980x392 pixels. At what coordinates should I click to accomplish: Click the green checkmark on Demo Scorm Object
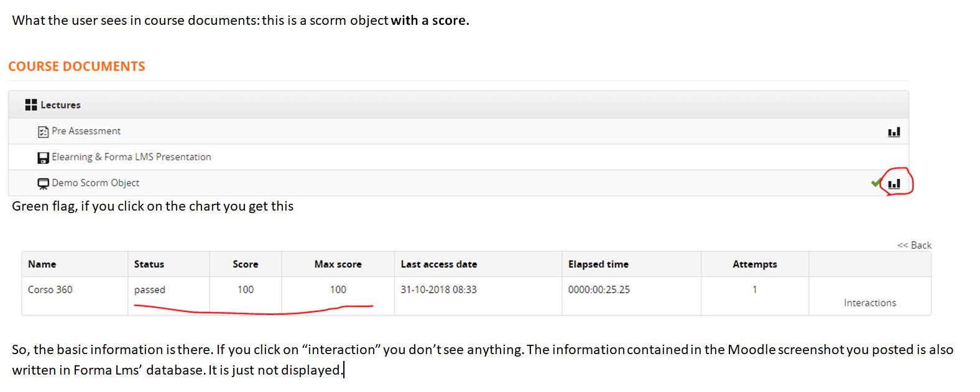click(876, 183)
